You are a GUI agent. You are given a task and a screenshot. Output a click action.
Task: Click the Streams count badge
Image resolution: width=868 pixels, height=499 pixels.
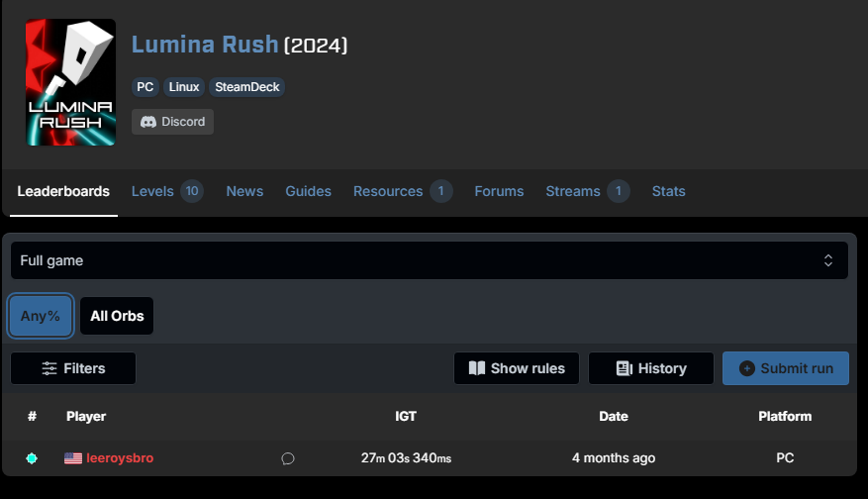pyautogui.click(x=619, y=192)
